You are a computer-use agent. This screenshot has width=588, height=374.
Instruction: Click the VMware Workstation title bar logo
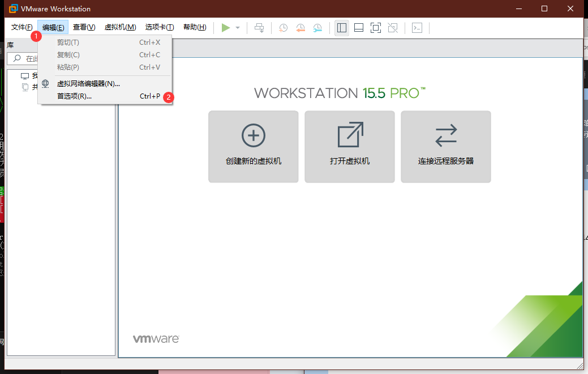pyautogui.click(x=14, y=8)
